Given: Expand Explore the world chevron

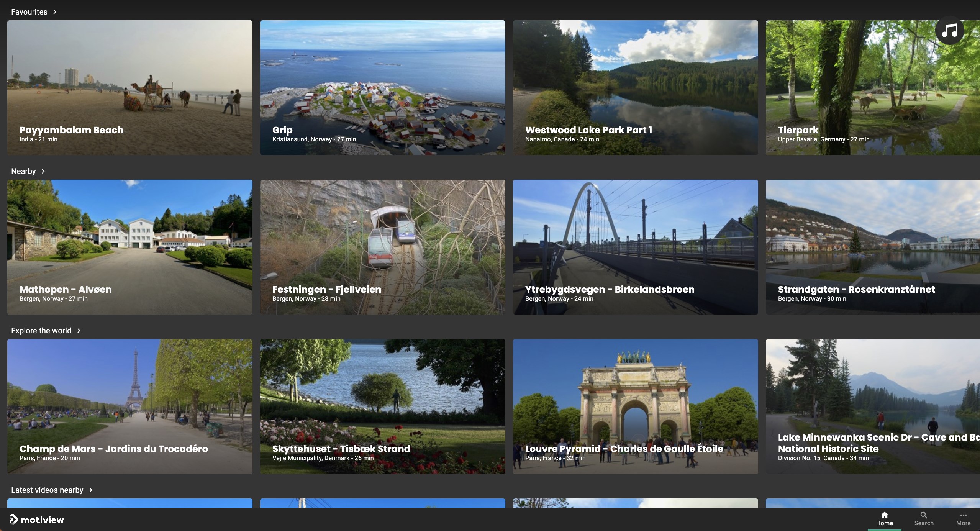Looking at the screenshot, I should (79, 331).
